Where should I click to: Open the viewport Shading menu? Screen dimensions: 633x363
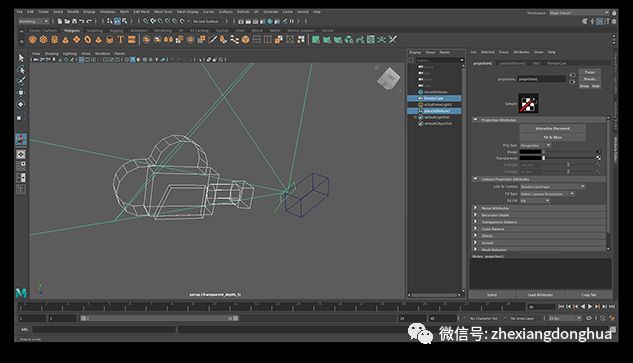51,53
